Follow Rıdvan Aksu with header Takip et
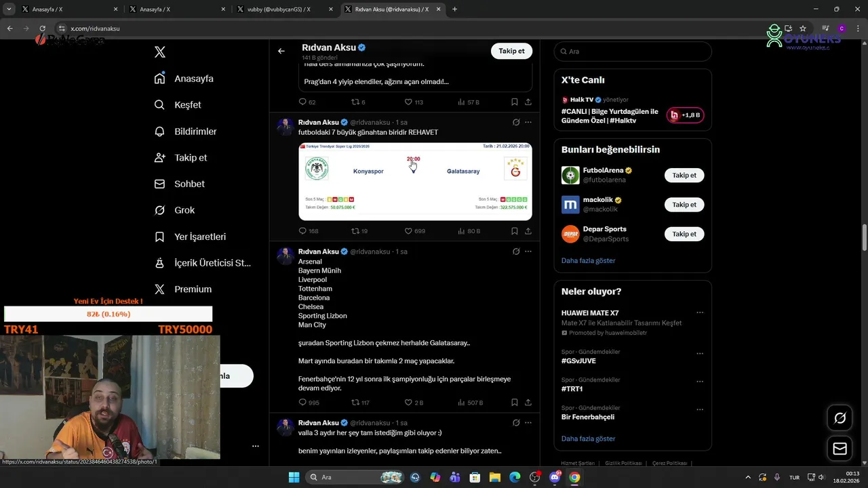The height and width of the screenshot is (488, 868). point(511,51)
